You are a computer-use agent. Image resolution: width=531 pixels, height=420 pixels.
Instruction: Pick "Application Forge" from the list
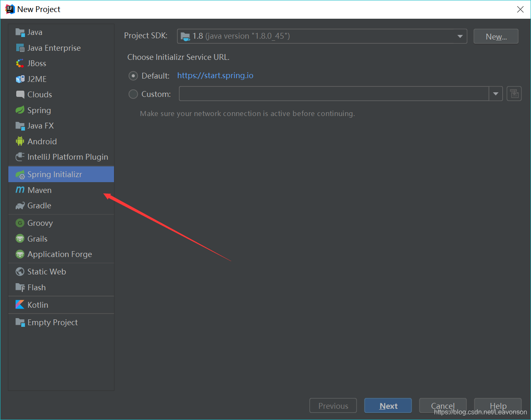pos(61,254)
